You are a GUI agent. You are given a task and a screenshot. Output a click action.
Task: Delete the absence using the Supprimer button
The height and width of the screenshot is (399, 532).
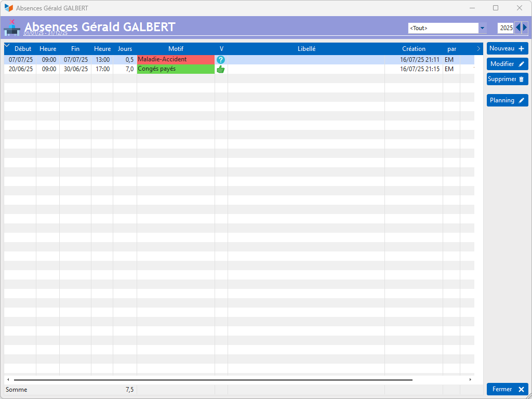click(x=507, y=79)
